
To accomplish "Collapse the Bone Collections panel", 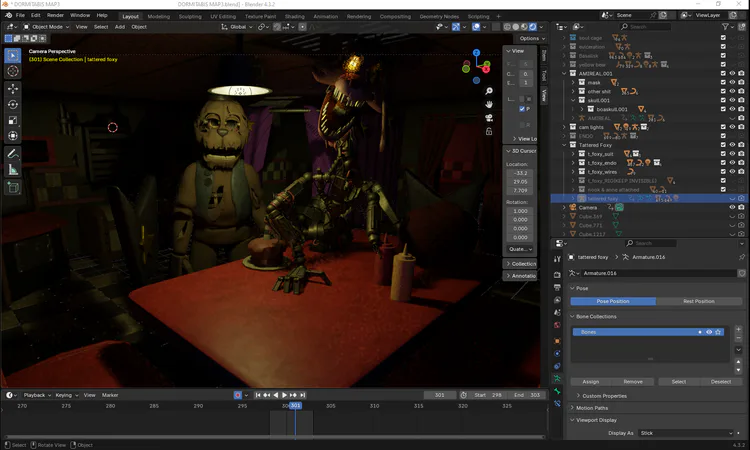I will tap(593, 317).
